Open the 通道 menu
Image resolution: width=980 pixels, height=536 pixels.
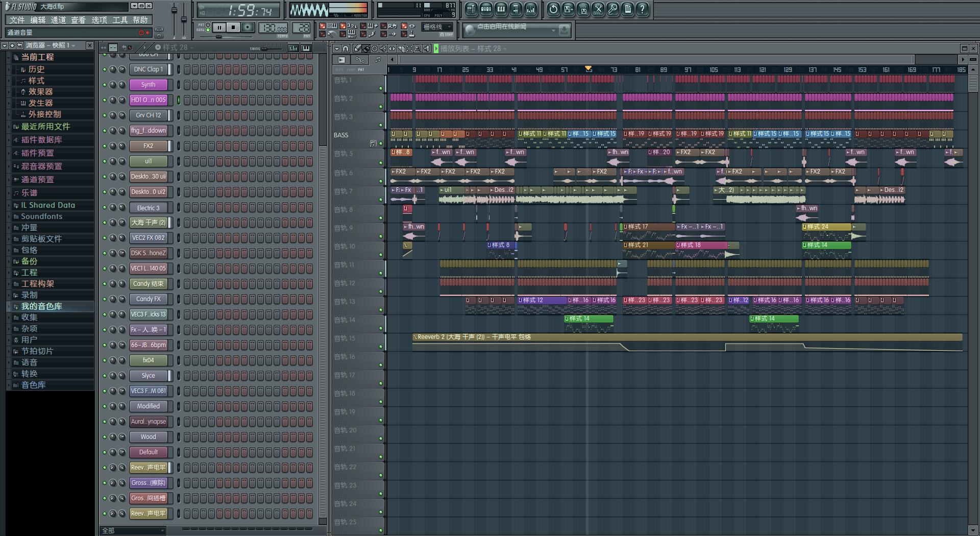click(58, 20)
